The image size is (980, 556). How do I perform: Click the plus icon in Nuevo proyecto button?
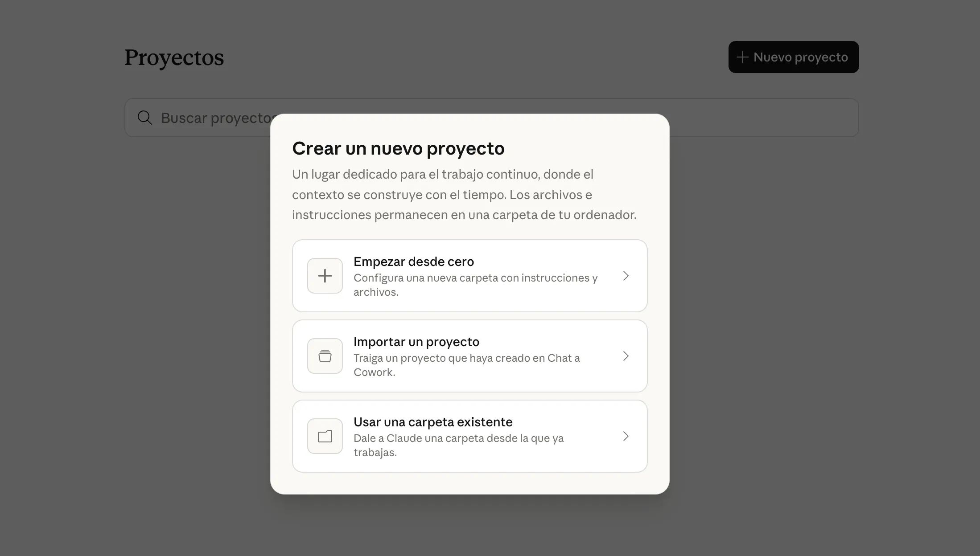point(742,57)
